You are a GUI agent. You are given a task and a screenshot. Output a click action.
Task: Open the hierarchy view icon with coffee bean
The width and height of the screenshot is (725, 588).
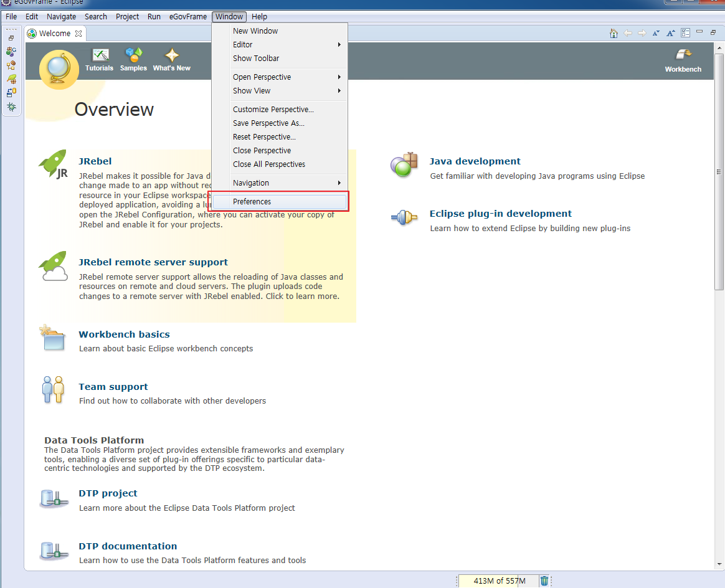point(12,65)
